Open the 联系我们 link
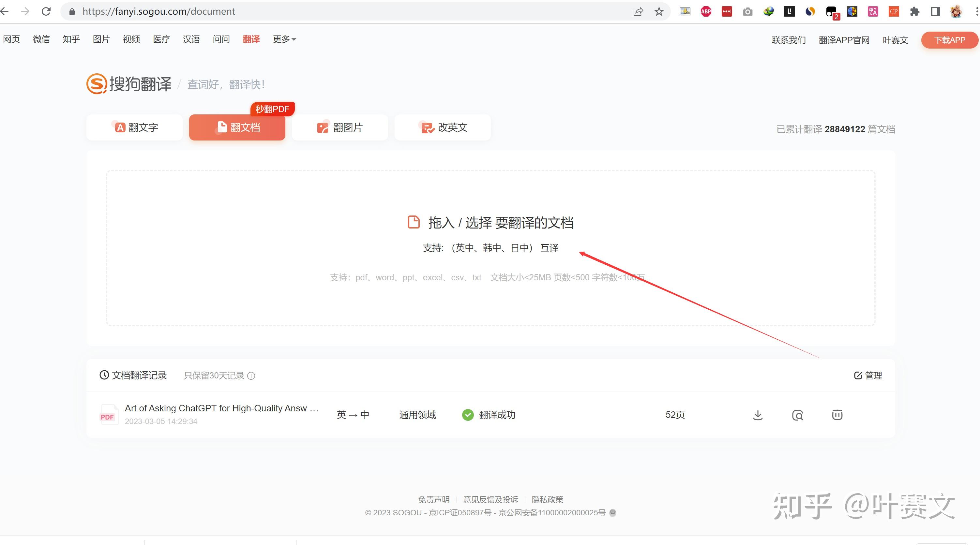Screen dimensions: 980x545 tap(789, 40)
